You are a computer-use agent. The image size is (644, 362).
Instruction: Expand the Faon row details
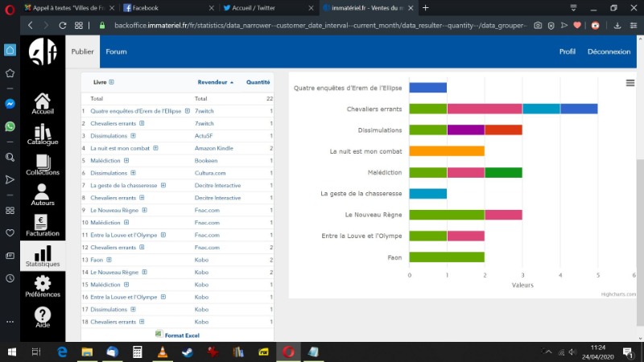point(110,260)
